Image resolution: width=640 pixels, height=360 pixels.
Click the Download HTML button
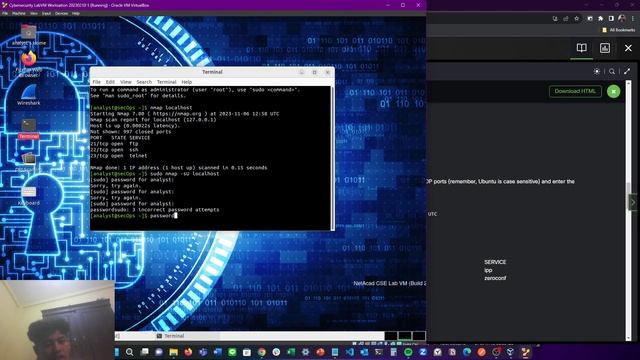(575, 91)
